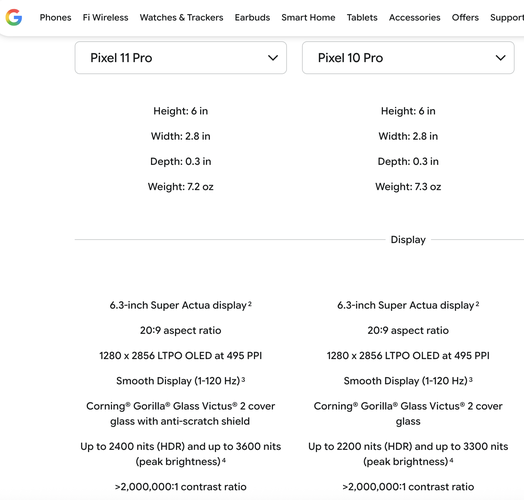Image resolution: width=524 pixels, height=500 pixels.
Task: Navigate to Tablets
Action: (x=362, y=17)
